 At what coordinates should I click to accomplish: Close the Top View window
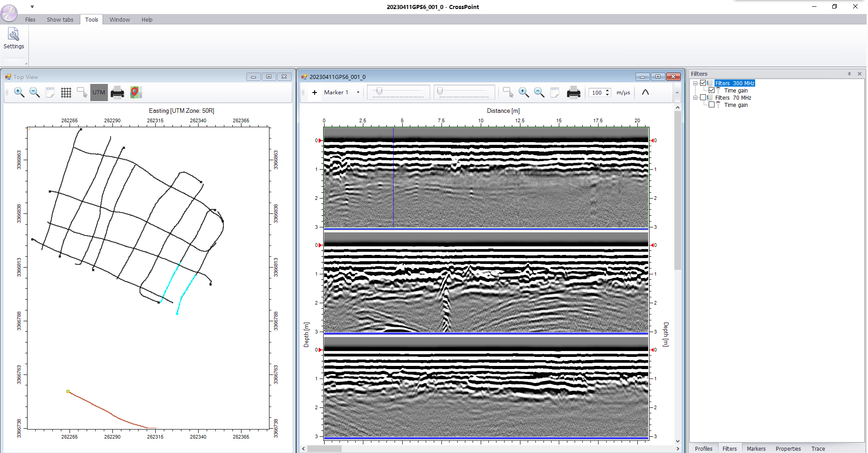tap(284, 77)
